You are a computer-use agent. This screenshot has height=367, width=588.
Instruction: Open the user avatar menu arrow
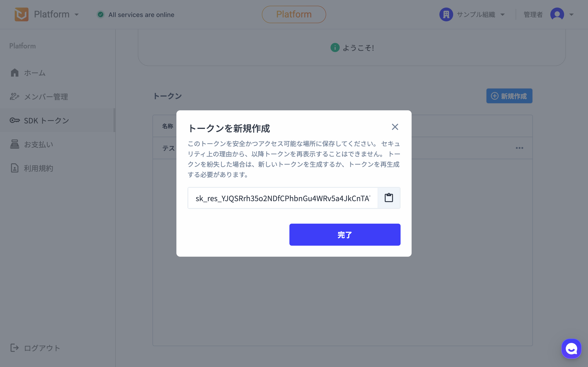(x=571, y=14)
